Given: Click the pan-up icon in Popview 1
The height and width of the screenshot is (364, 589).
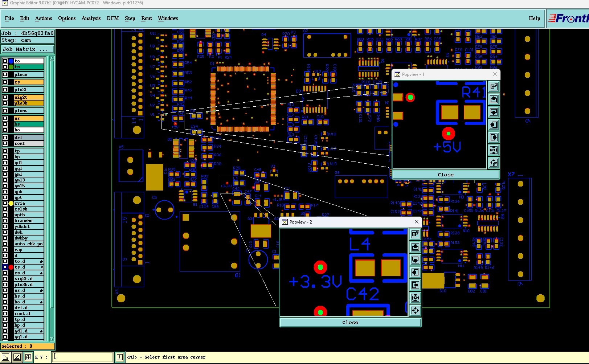Looking at the screenshot, I should pos(494,99).
